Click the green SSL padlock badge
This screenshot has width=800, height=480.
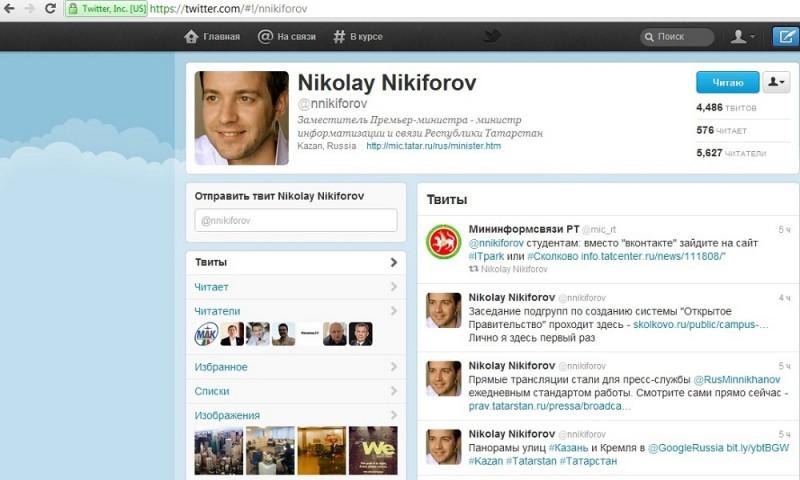tap(106, 9)
